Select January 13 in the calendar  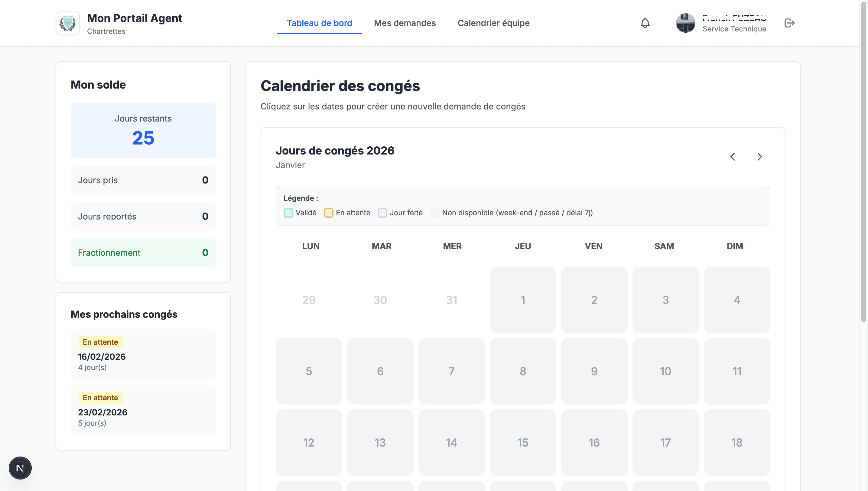pyautogui.click(x=380, y=442)
